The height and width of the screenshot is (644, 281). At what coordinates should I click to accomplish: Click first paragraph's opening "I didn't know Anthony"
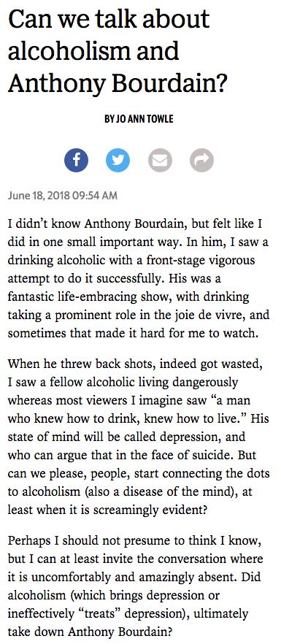[x=61, y=225]
